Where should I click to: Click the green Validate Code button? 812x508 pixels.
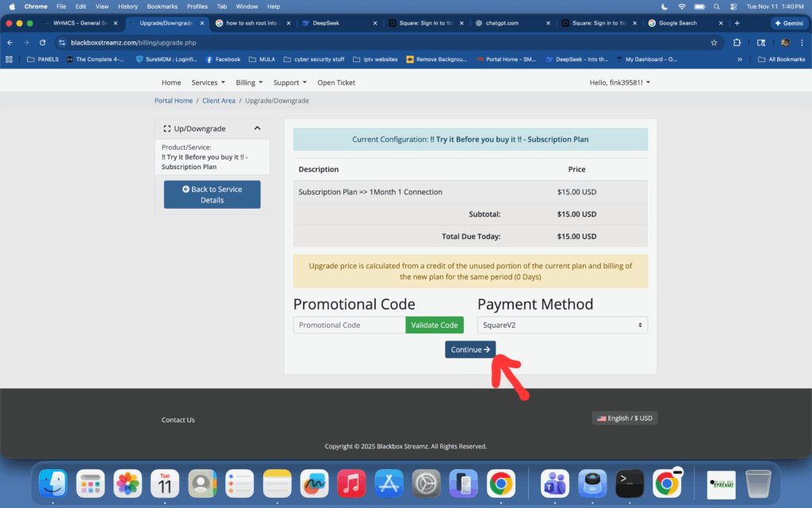point(434,325)
